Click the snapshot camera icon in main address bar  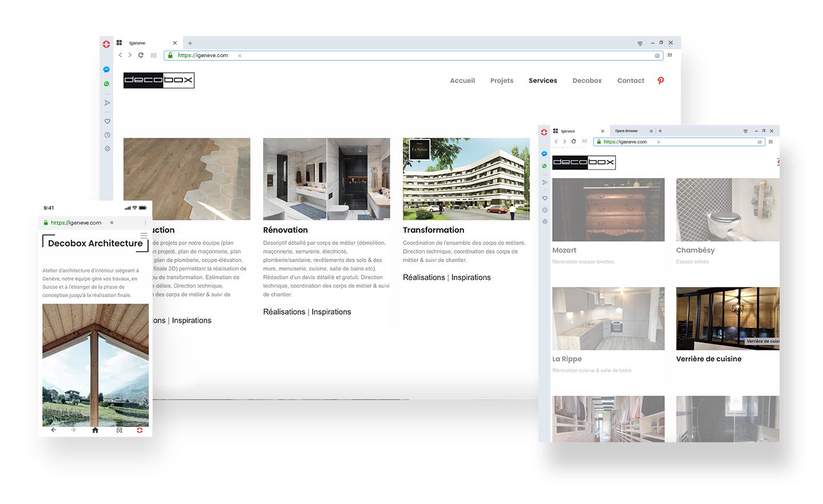[657, 56]
